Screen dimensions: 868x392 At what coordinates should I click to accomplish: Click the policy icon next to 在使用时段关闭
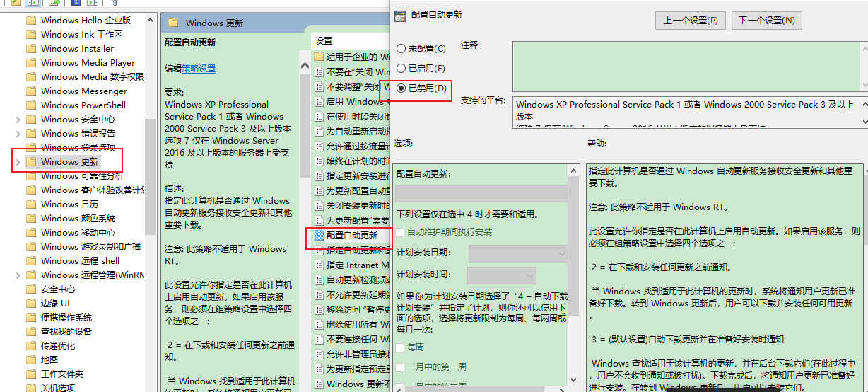coord(319,116)
